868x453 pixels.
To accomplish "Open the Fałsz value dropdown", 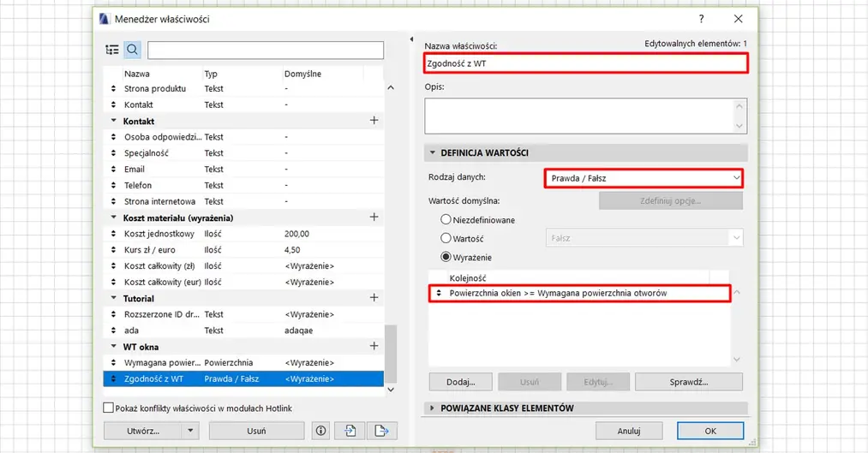I will tap(644, 238).
